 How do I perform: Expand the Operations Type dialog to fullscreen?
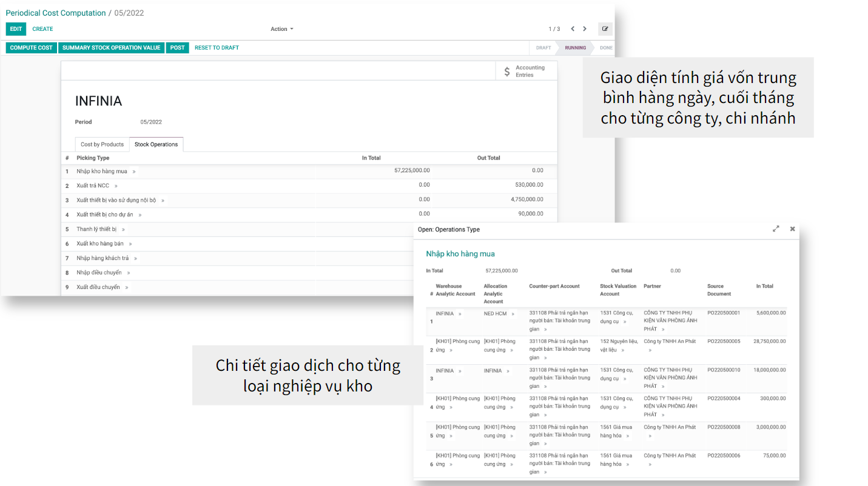[776, 229]
